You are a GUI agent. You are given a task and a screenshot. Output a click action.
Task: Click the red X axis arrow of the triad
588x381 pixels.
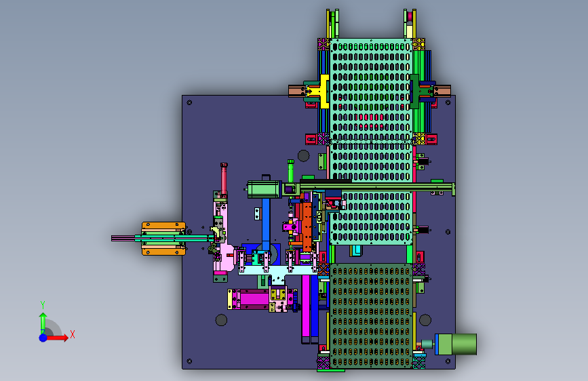[x=57, y=338]
